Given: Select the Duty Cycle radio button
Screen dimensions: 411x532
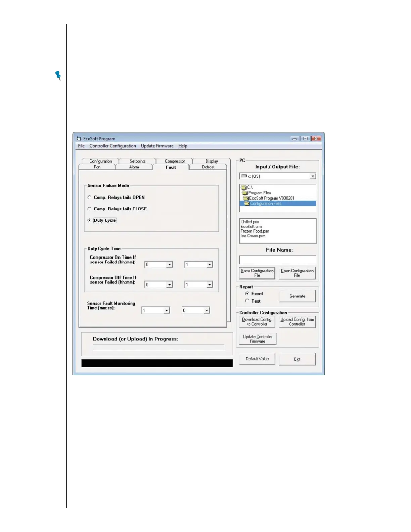Looking at the screenshot, I should tap(89, 220).
